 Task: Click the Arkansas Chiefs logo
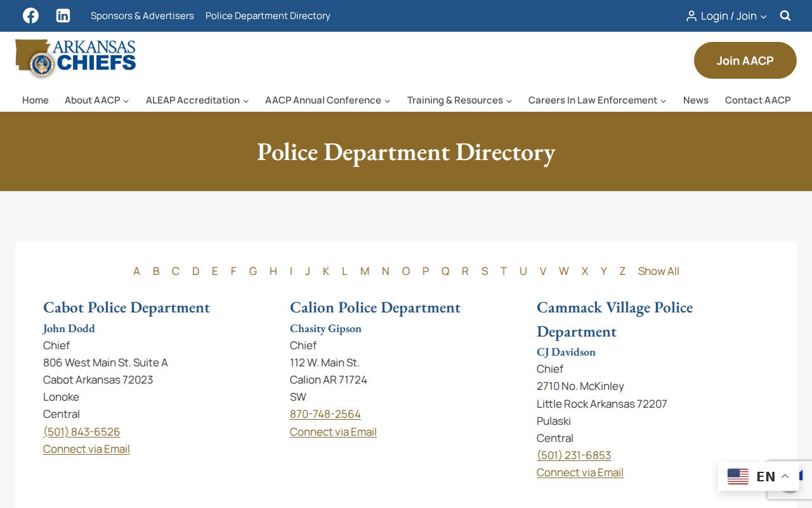(75, 58)
